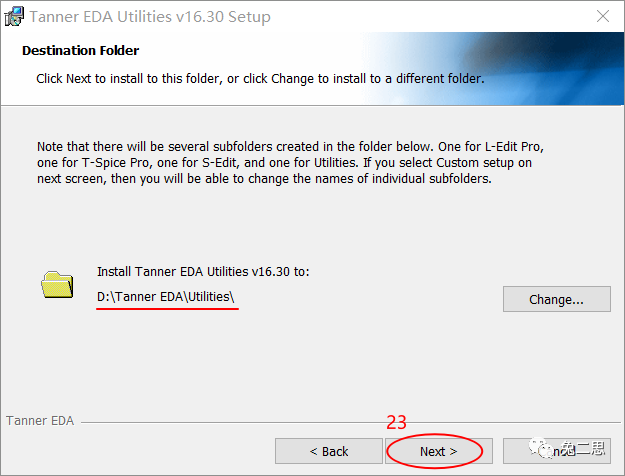Screen dimensions: 625x476
Task: Click the D:\Tanner EDA\Utilities\ path text
Action: coord(166,297)
